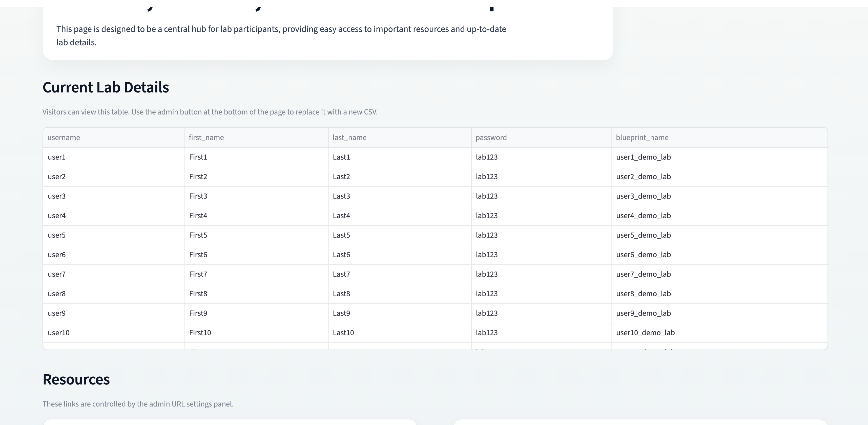The height and width of the screenshot is (425, 868).
Task: Select the user10 username cell
Action: pos(114,333)
